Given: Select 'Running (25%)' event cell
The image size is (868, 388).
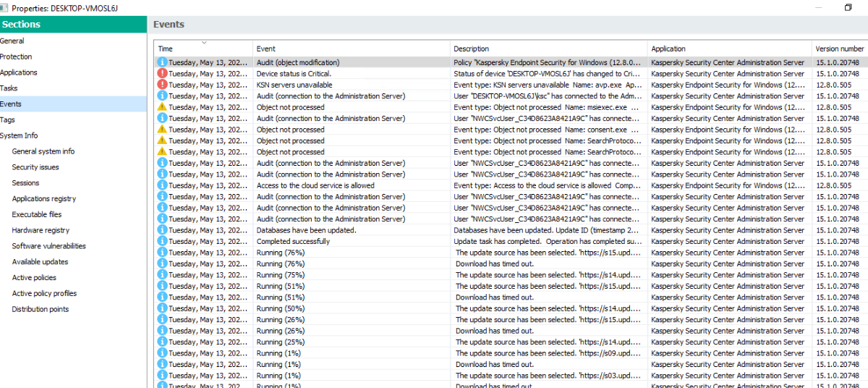Looking at the screenshot, I should click(x=281, y=342).
